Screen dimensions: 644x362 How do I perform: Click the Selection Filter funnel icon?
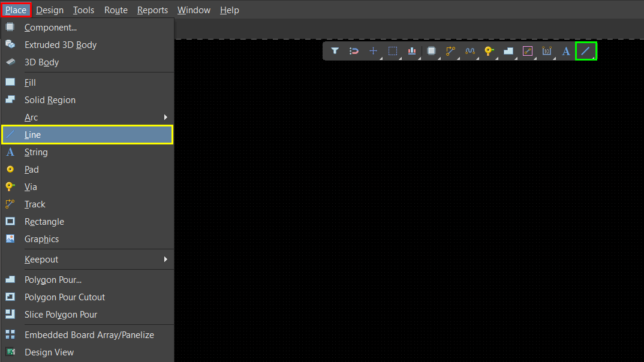335,51
